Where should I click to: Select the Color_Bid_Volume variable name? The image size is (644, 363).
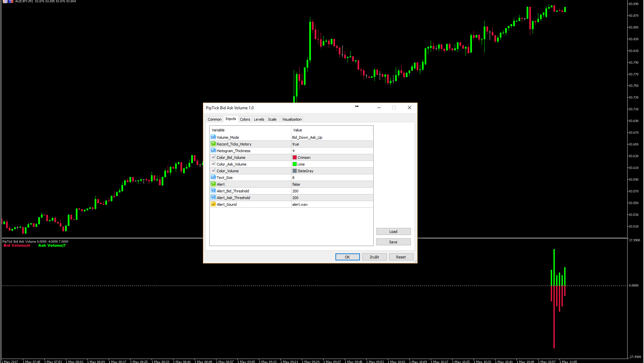click(x=231, y=158)
